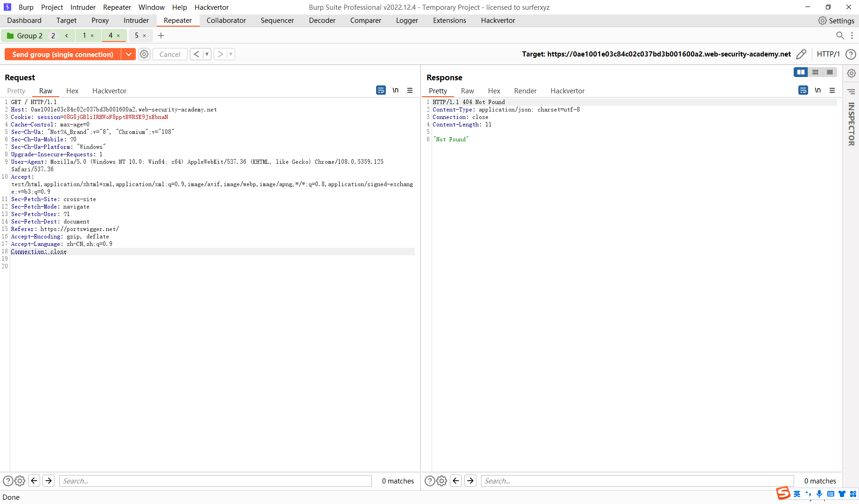
Task: Open request search settings gear
Action: 20,481
